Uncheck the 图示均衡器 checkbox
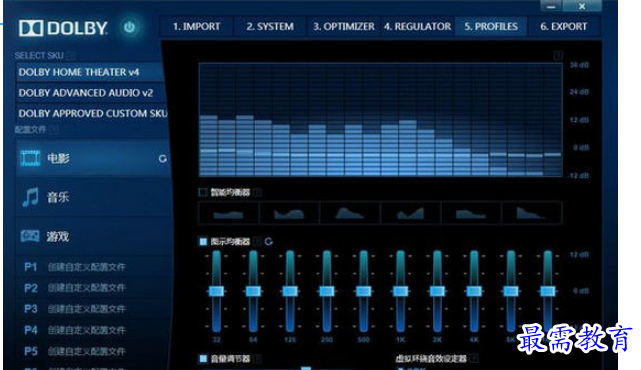 (203, 242)
